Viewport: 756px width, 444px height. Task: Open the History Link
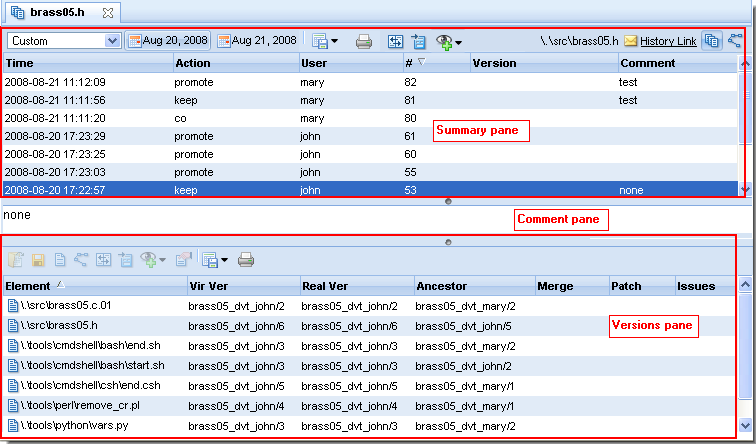(668, 41)
